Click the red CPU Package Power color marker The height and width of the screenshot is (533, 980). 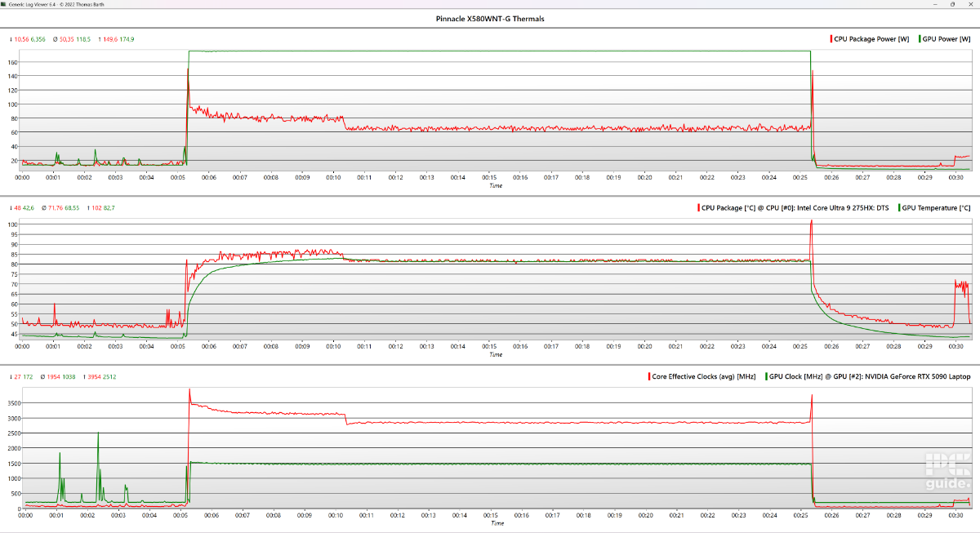pyautogui.click(x=831, y=38)
